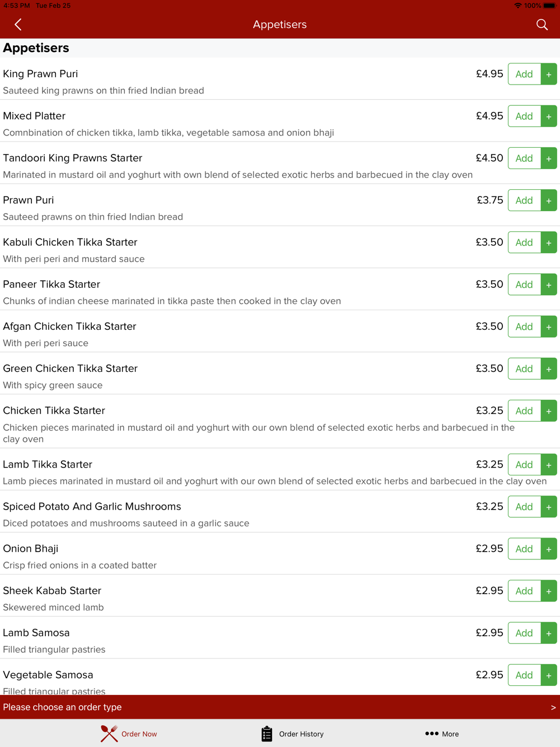
Task: Select the Order Now tab
Action: (129, 734)
